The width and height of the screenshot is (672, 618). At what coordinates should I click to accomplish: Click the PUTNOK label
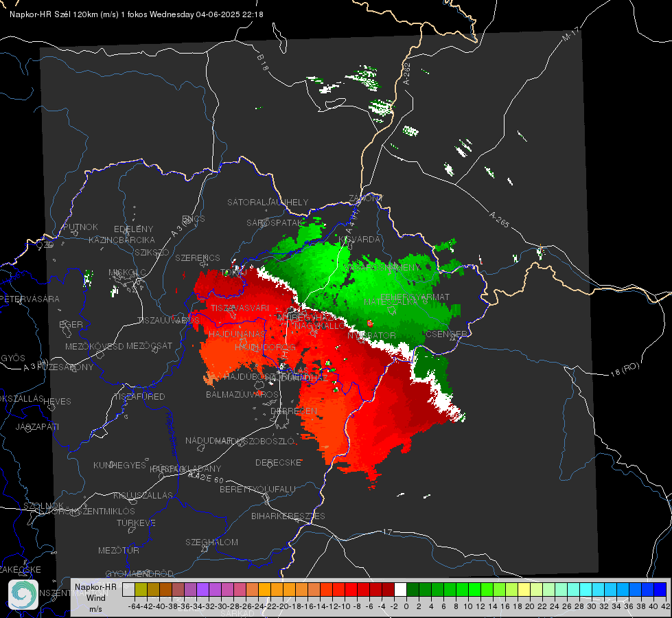point(80,227)
